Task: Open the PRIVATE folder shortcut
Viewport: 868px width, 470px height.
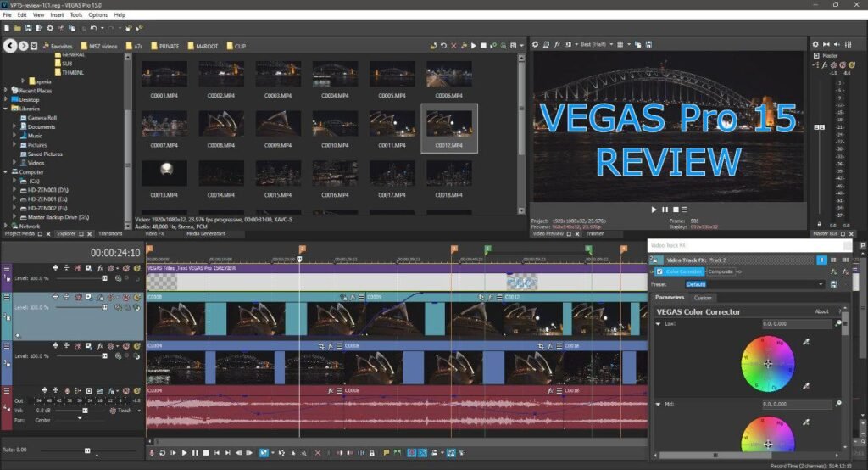Action: point(165,46)
